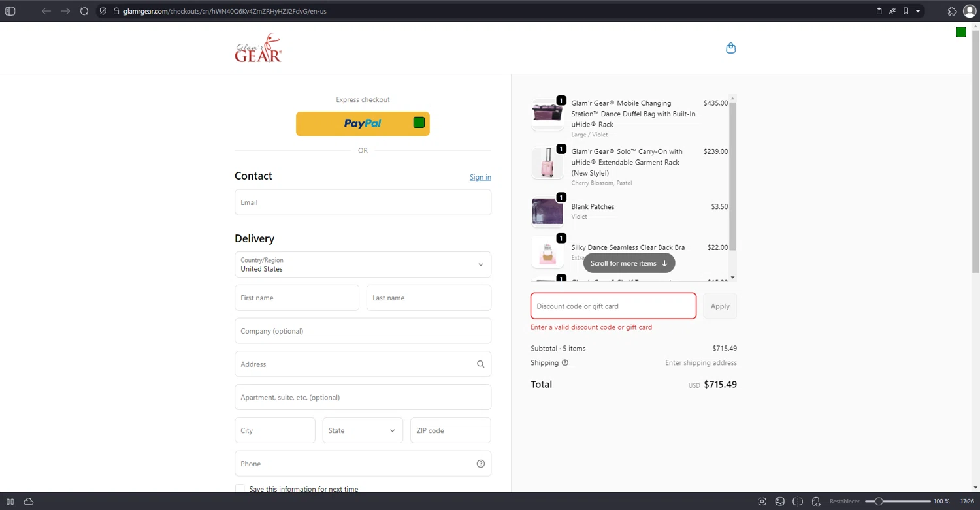Go to Glam'r Gear logo home
The width and height of the screenshot is (980, 510).
click(259, 48)
